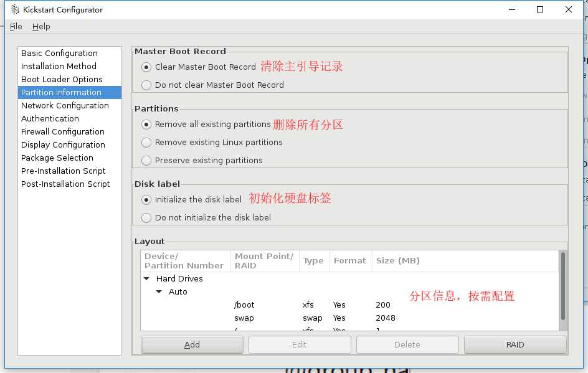
Task: Click the Format column header
Action: pyautogui.click(x=351, y=261)
